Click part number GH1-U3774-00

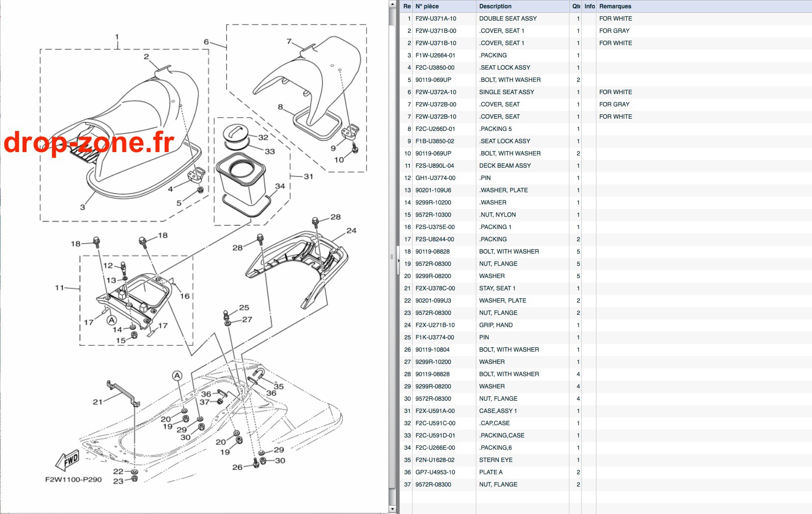435,178
